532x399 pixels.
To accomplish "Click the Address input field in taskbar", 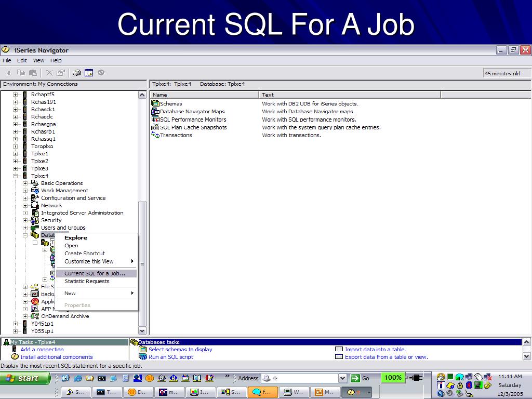I will 300,378.
